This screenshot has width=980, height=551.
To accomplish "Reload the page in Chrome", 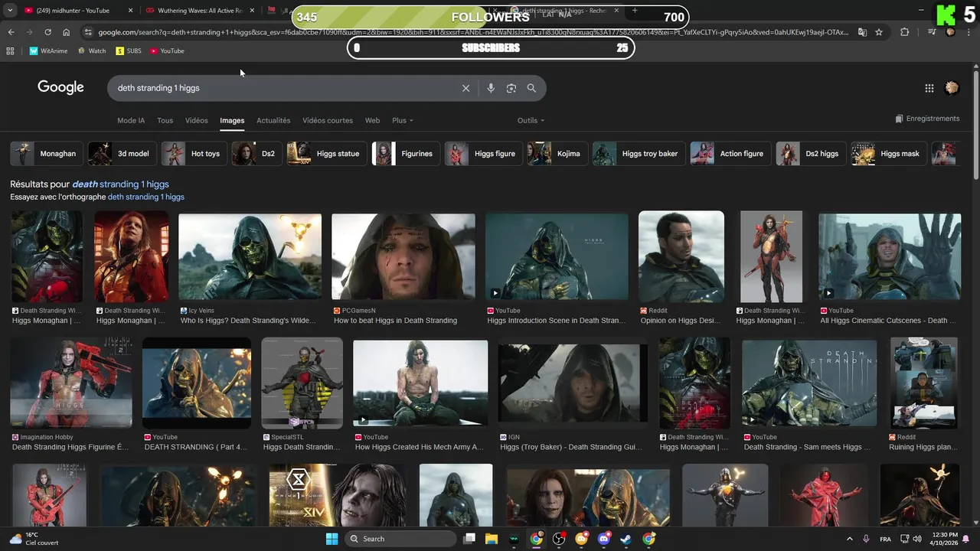I will (47, 32).
